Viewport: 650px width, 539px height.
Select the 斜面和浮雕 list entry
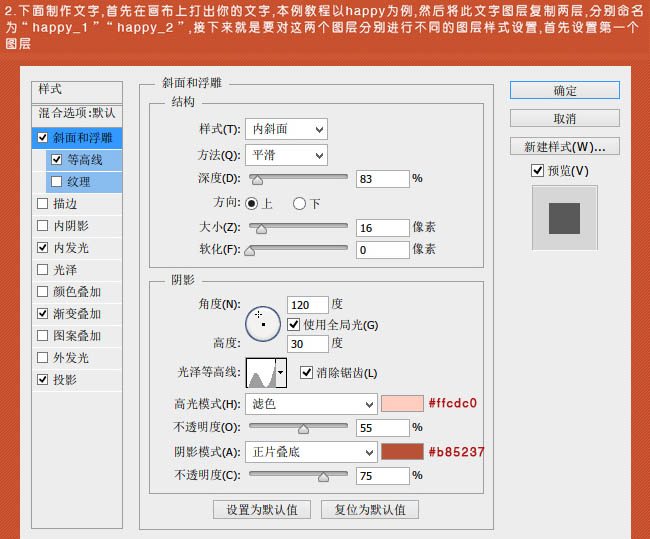[77, 138]
